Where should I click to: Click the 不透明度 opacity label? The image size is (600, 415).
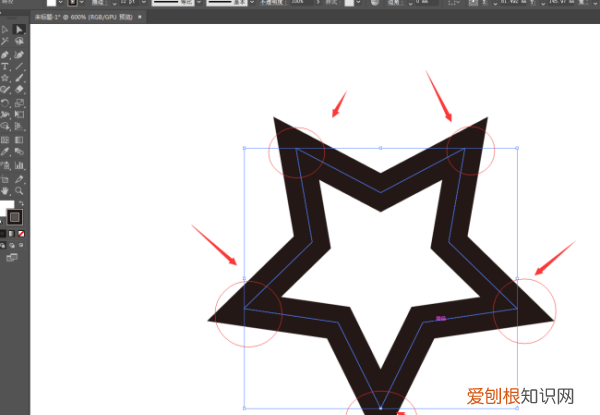point(274,3)
